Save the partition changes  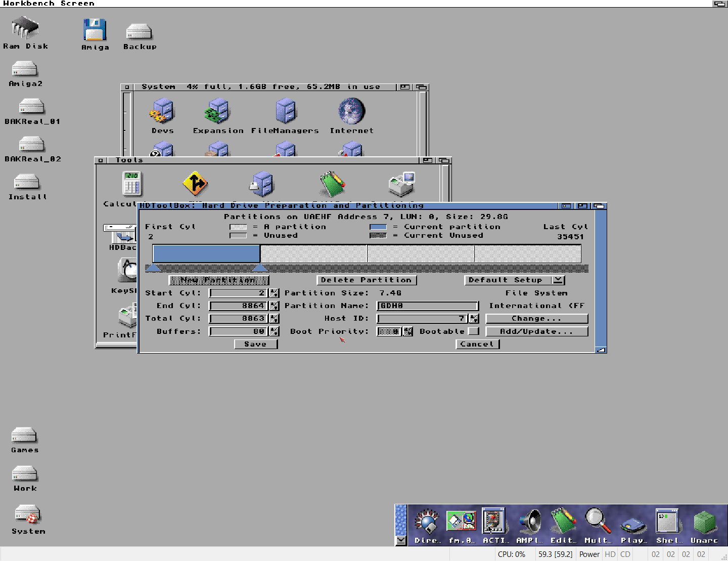coord(256,344)
